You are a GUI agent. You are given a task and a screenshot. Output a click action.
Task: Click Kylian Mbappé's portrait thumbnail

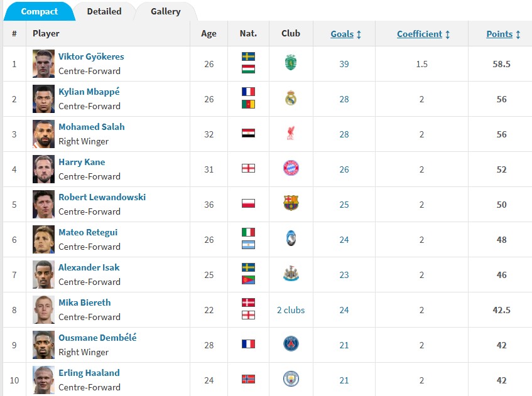coord(44,99)
